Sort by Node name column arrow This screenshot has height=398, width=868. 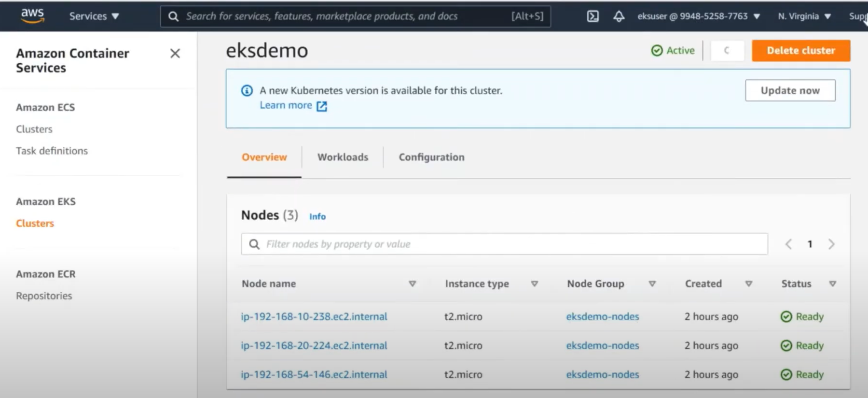pyautogui.click(x=412, y=284)
